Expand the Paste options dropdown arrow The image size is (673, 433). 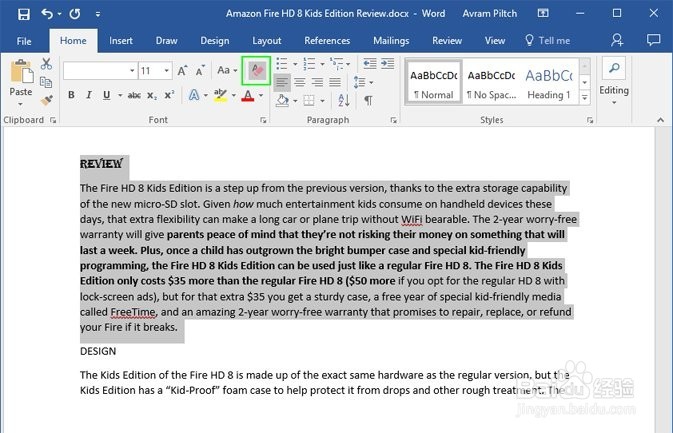point(20,104)
